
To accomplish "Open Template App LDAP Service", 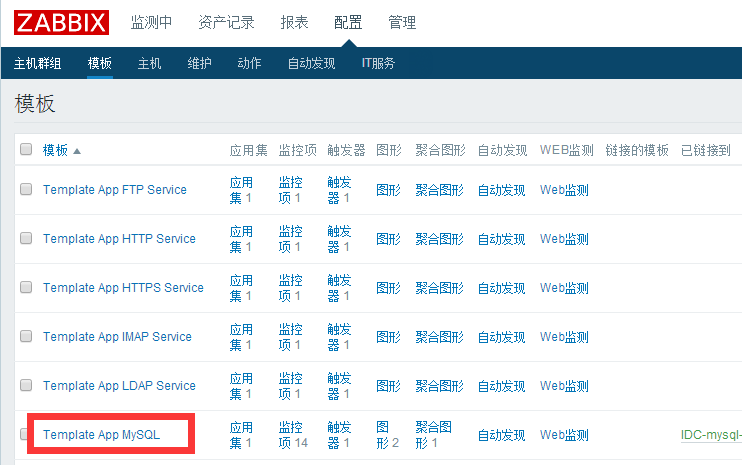I will (x=119, y=386).
